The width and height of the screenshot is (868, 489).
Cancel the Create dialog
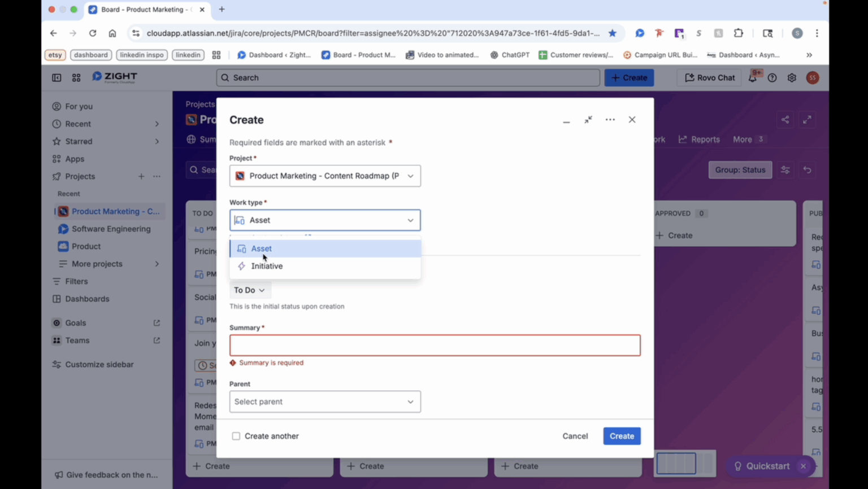coord(575,436)
